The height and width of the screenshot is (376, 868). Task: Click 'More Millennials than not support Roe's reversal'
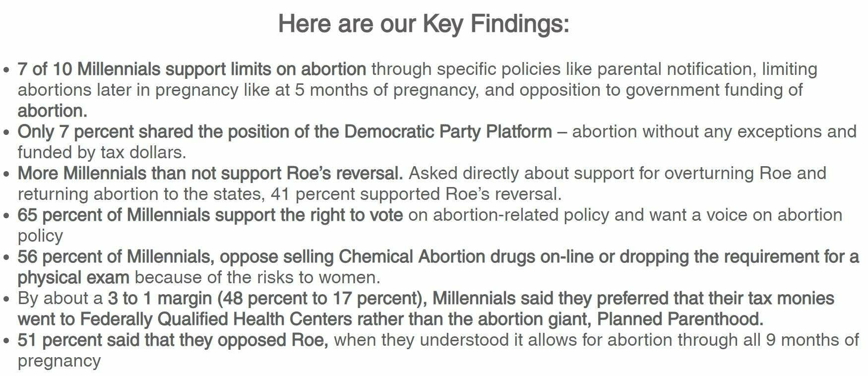pyautogui.click(x=210, y=173)
